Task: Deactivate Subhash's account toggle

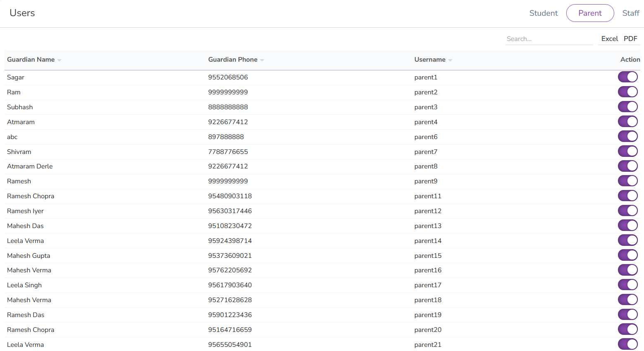Action: tap(627, 107)
